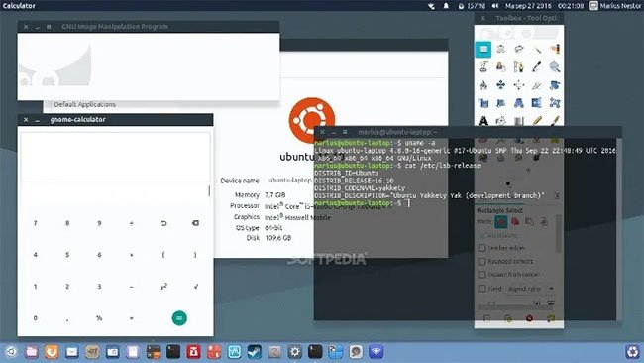Reset tool options to defaults
Image resolution: width=644 pixels, height=363 pixels.
[551, 318]
